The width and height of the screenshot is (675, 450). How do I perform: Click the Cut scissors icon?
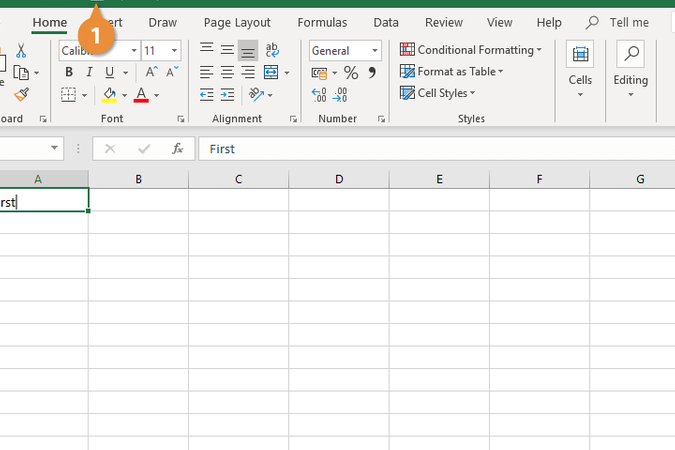coord(21,51)
